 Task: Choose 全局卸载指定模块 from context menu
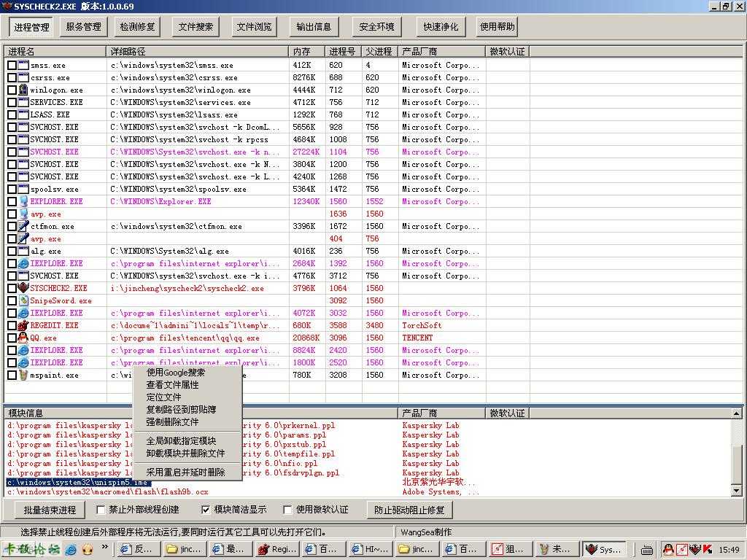point(187,441)
